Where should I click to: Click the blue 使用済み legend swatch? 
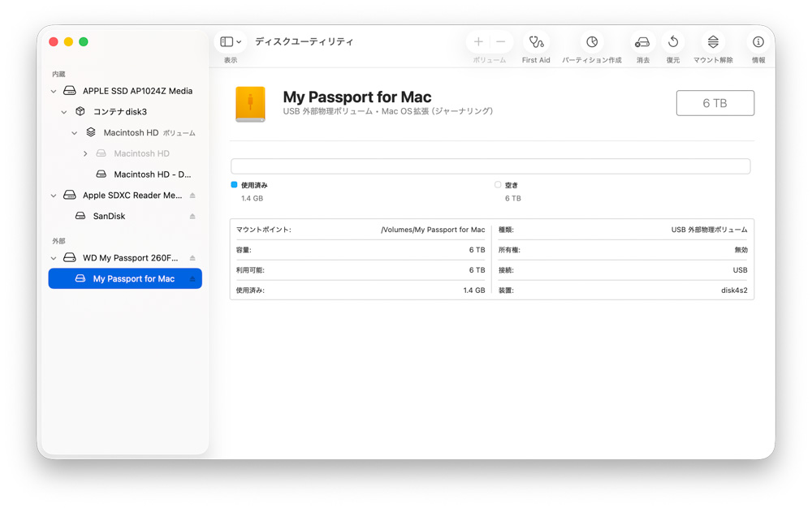[234, 185]
